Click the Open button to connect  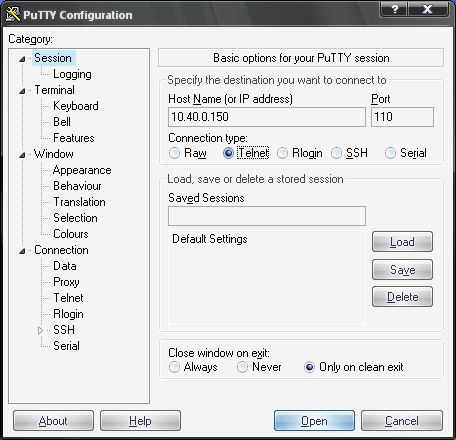pos(314,421)
